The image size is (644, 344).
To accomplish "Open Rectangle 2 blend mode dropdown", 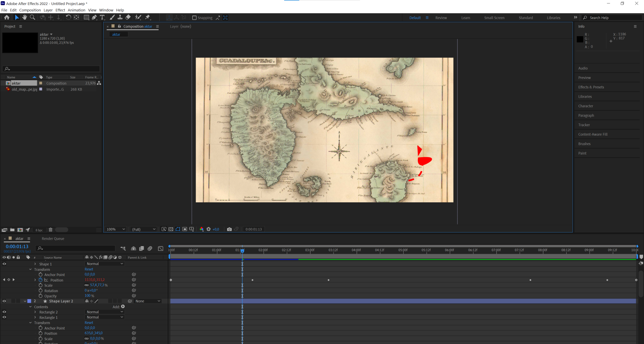I will 104,312.
